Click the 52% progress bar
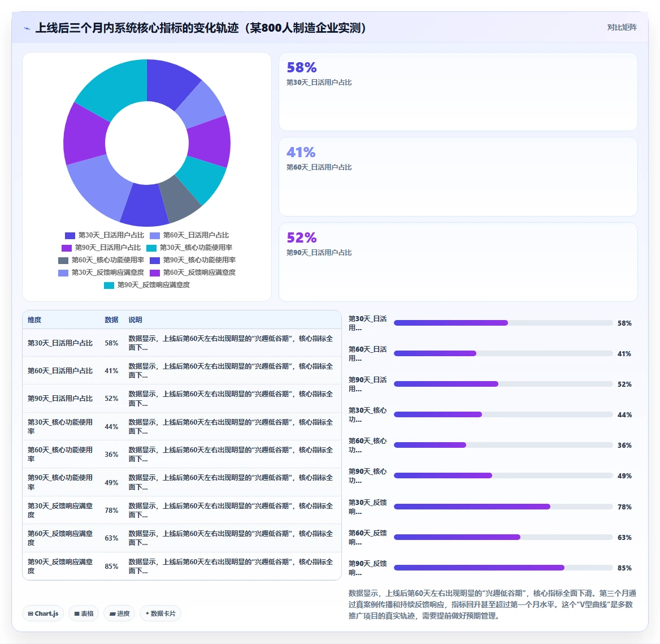This screenshot has height=644, width=660. [x=503, y=384]
